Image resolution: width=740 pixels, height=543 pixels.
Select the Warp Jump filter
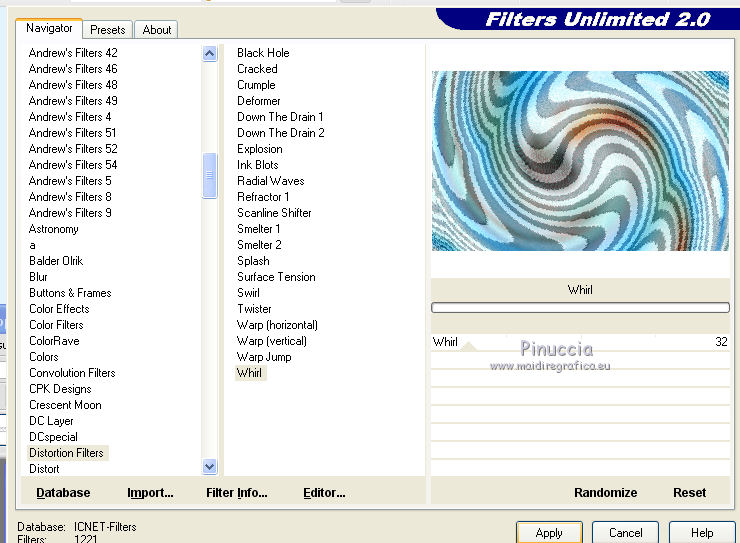tap(264, 357)
